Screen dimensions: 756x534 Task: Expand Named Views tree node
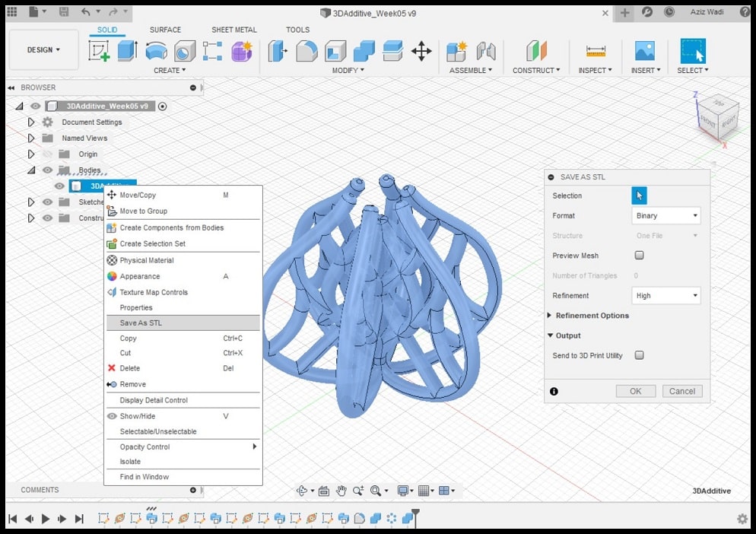[31, 138]
